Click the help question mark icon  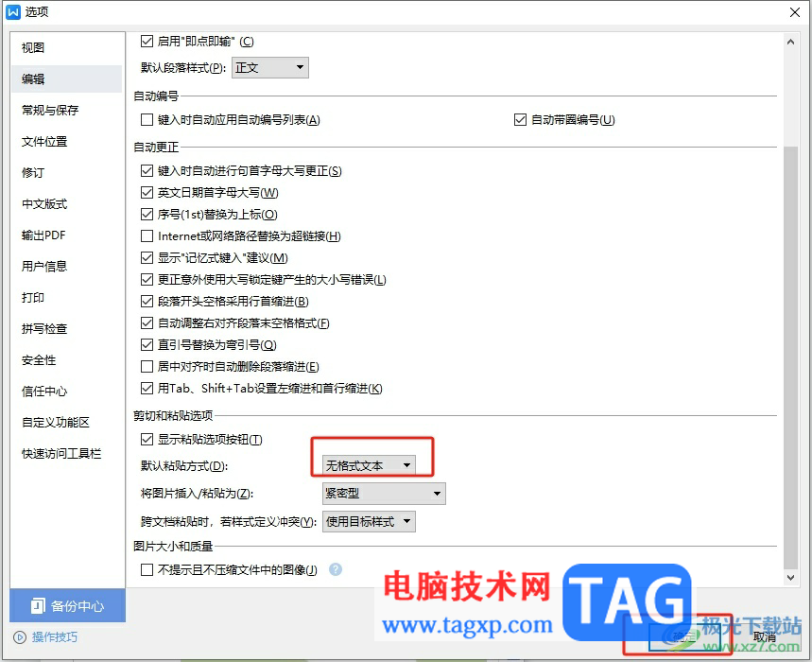pos(336,569)
